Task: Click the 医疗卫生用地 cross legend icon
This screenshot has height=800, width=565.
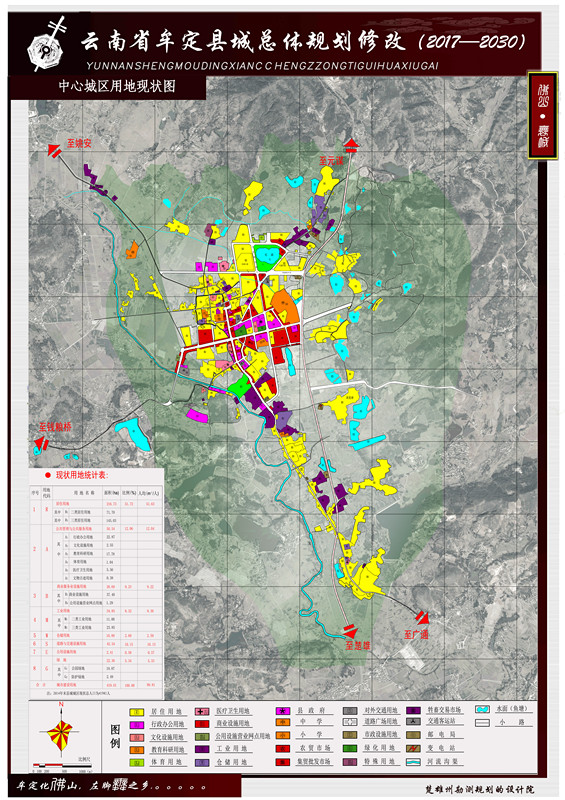Action: point(202,711)
